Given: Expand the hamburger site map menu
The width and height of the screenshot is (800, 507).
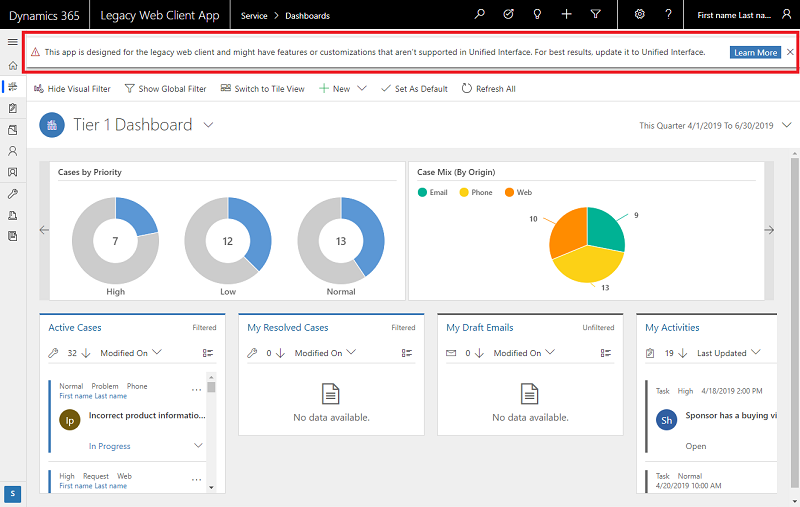Looking at the screenshot, I should (12, 42).
